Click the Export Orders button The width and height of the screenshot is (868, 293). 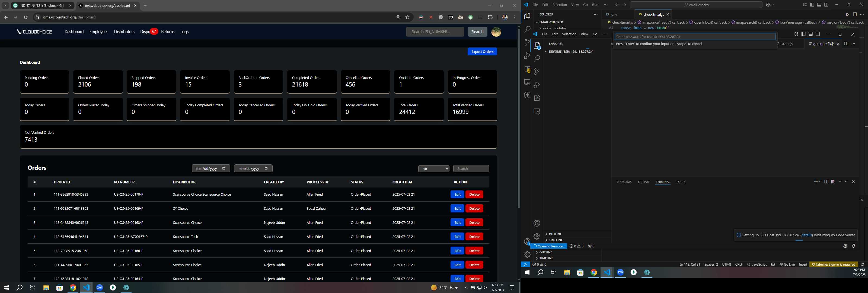click(x=482, y=52)
